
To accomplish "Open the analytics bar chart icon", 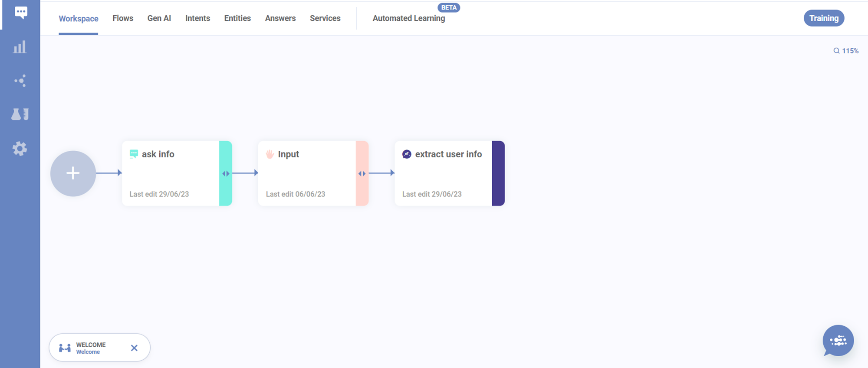I will 20,47.
